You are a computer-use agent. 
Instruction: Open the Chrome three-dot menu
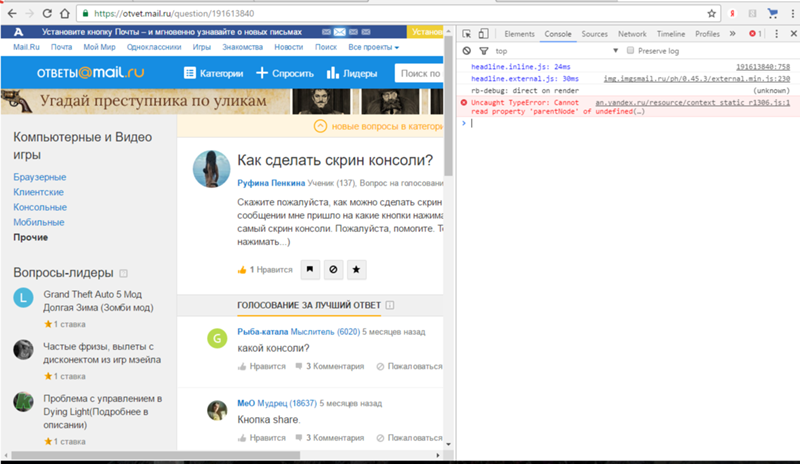click(x=792, y=14)
